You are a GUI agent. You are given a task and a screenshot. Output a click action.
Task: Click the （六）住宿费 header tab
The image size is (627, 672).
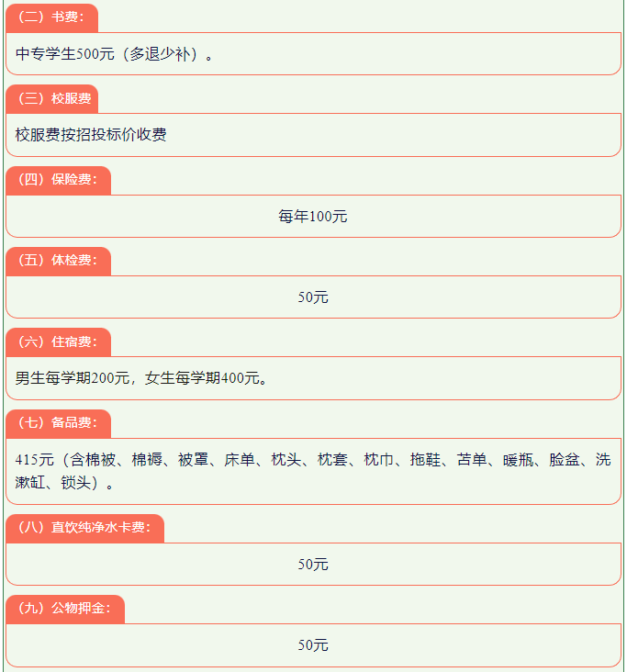coord(58,342)
